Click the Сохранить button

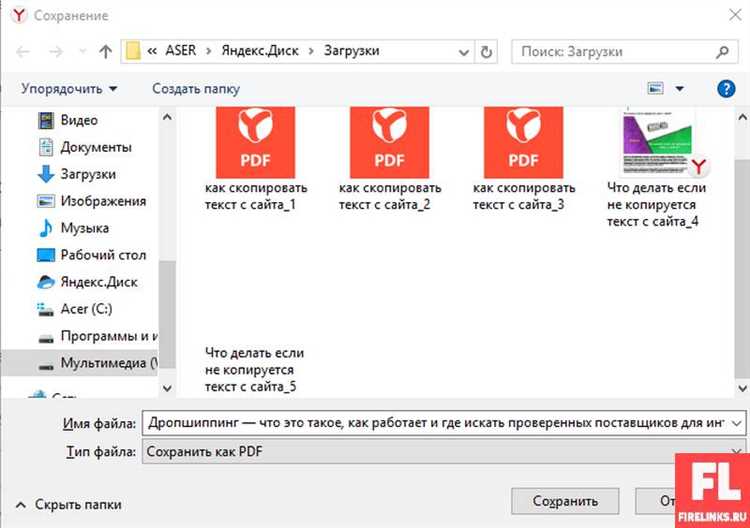point(565,501)
